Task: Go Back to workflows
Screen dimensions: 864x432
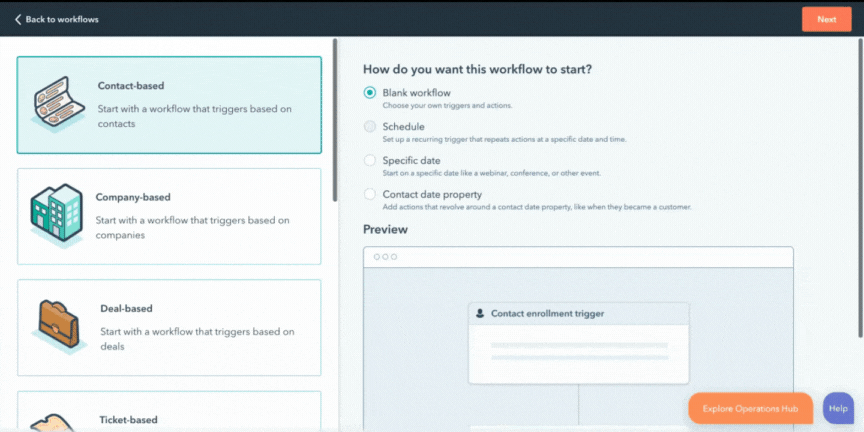Action: pos(56,19)
